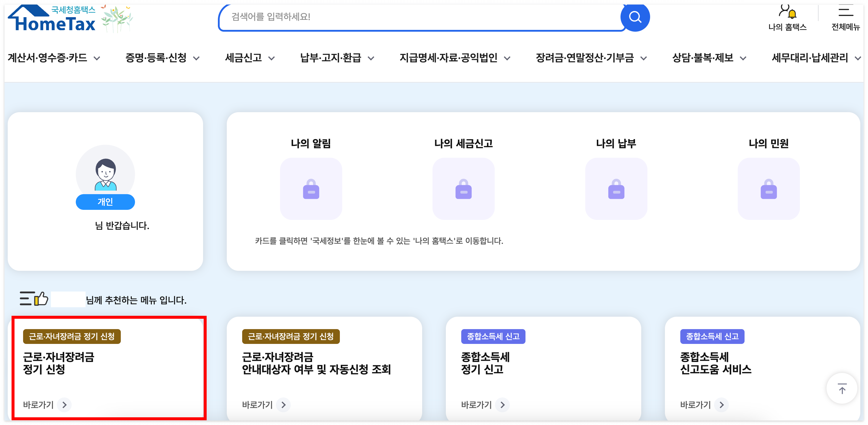
Task: Click the blue search magnifier button
Action: click(635, 17)
